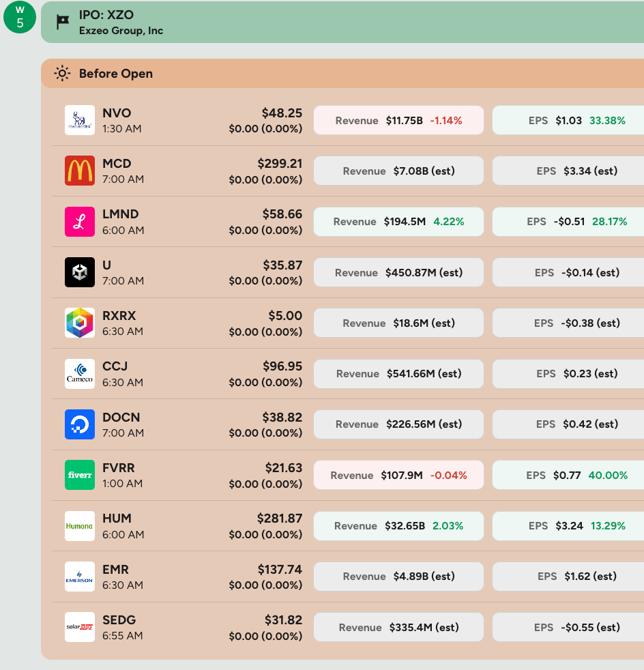Viewport: 644px width, 670px height.
Task: Click SEDG revenue $335.4M estimate box
Action: tap(398, 627)
